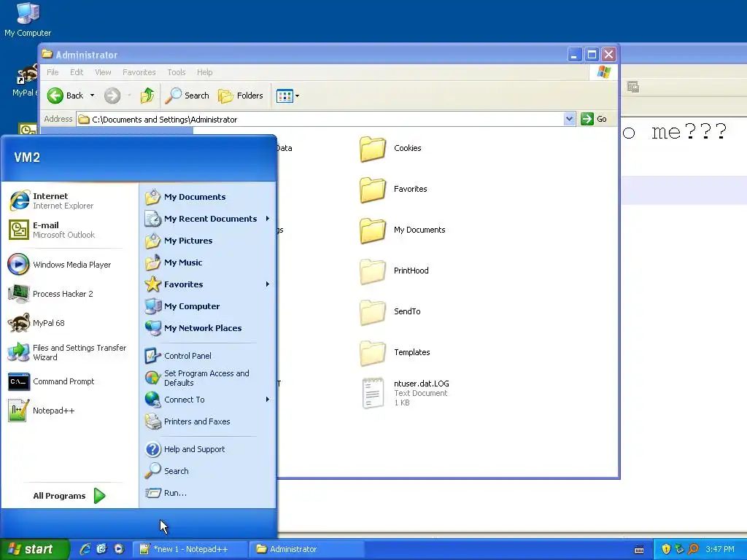The image size is (747, 560).
Task: Click Search in Explorer toolbar
Action: point(187,96)
